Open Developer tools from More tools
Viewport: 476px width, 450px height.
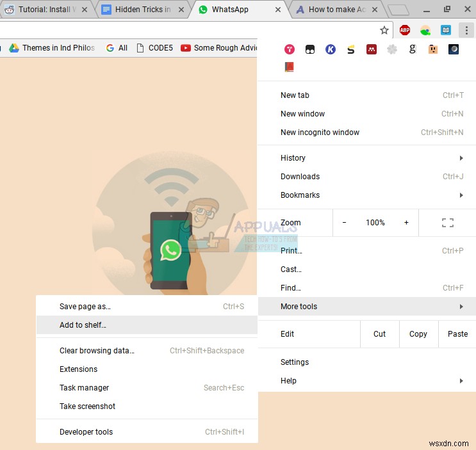pos(147,432)
